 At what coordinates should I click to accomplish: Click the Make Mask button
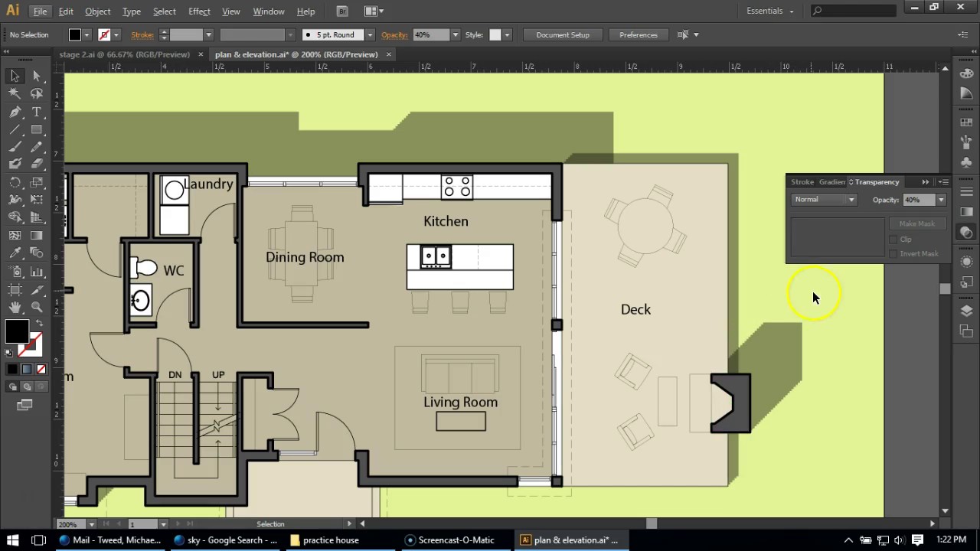click(916, 223)
